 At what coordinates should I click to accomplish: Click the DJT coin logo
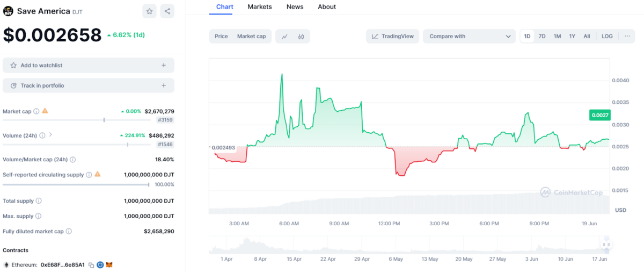(x=9, y=11)
